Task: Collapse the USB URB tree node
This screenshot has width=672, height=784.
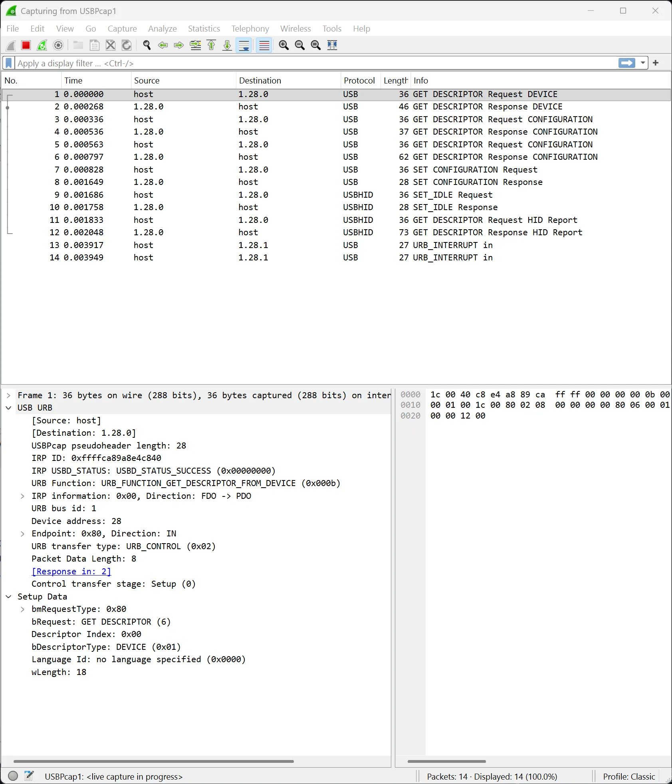Action: point(8,408)
